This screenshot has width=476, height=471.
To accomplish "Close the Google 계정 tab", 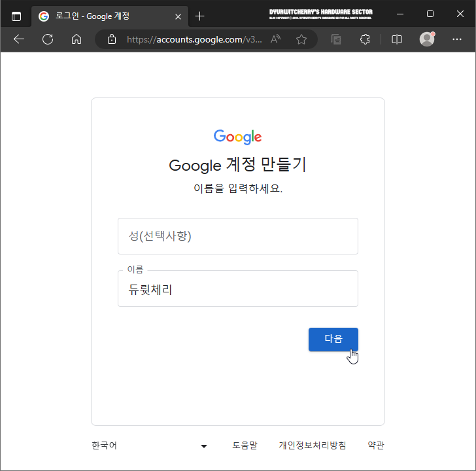I will pyautogui.click(x=178, y=16).
